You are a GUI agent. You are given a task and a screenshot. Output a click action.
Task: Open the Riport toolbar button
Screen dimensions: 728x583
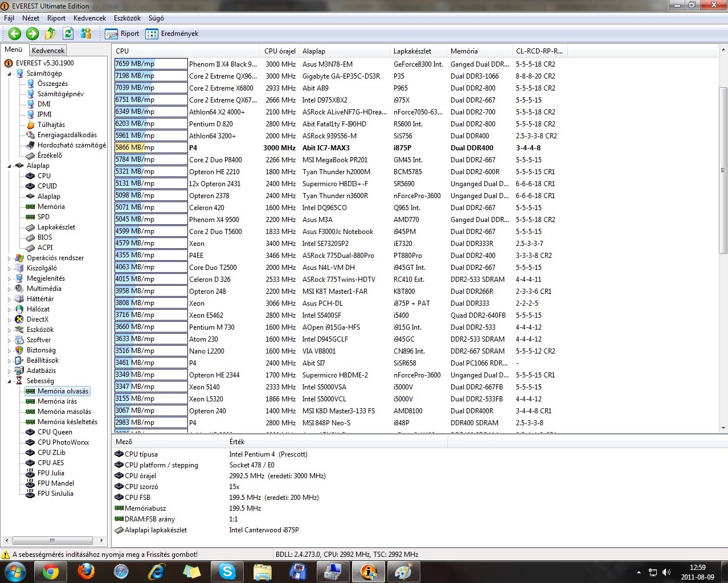click(122, 34)
